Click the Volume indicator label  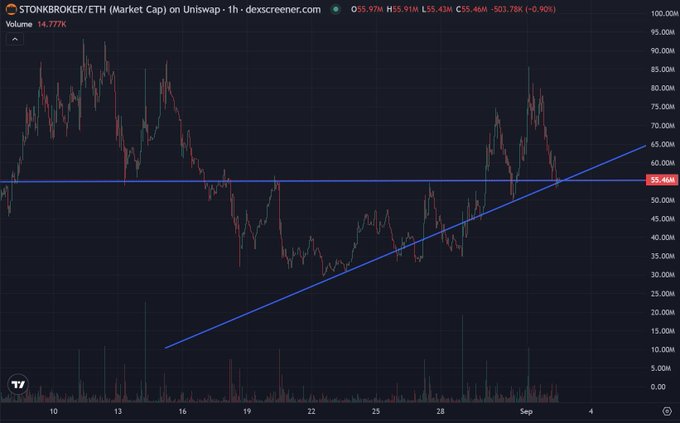(19, 24)
